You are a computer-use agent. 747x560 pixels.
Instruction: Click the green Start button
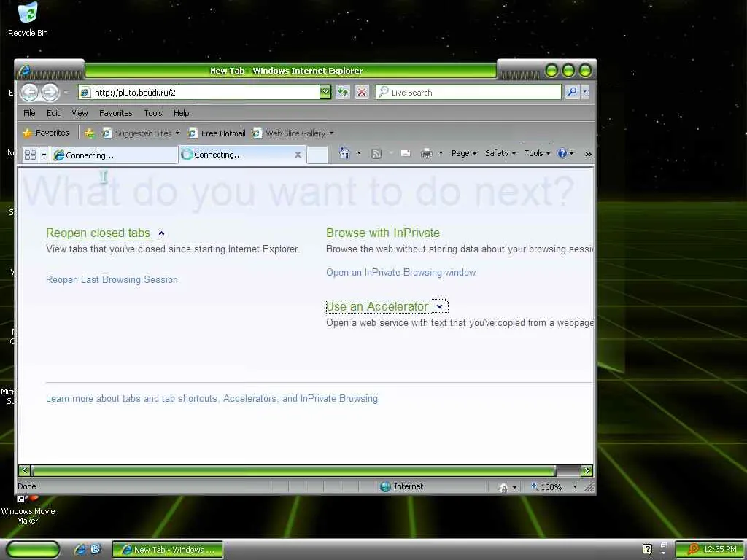(34, 550)
